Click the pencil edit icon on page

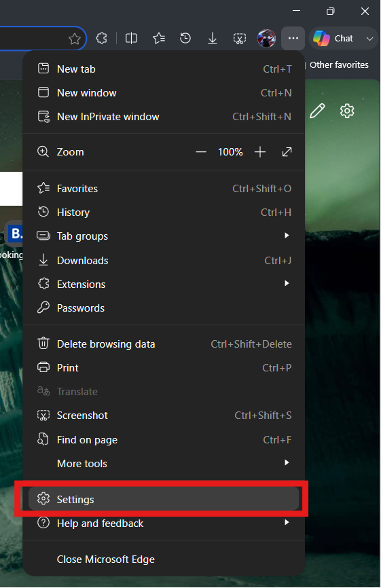pos(317,111)
